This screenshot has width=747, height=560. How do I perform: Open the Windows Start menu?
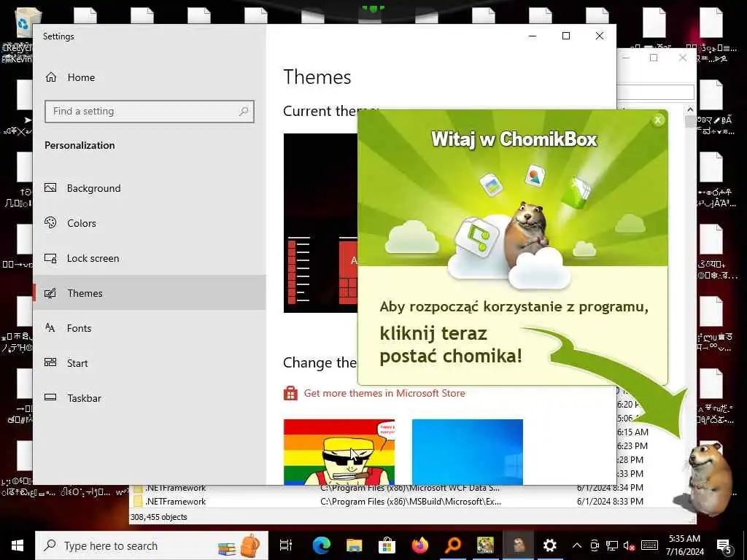(18, 545)
